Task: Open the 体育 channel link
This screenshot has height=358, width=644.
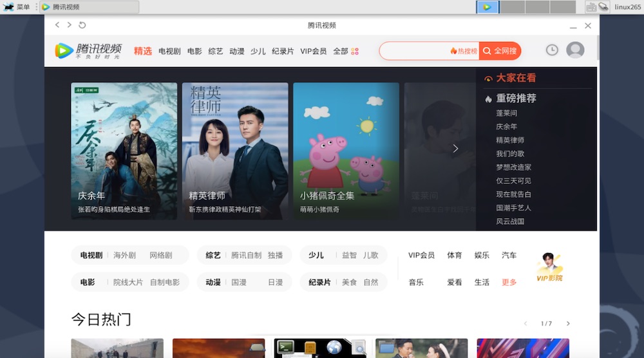Action: tap(454, 256)
